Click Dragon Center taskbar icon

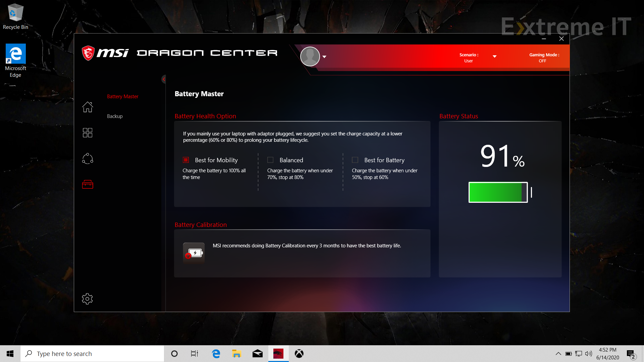pos(278,354)
